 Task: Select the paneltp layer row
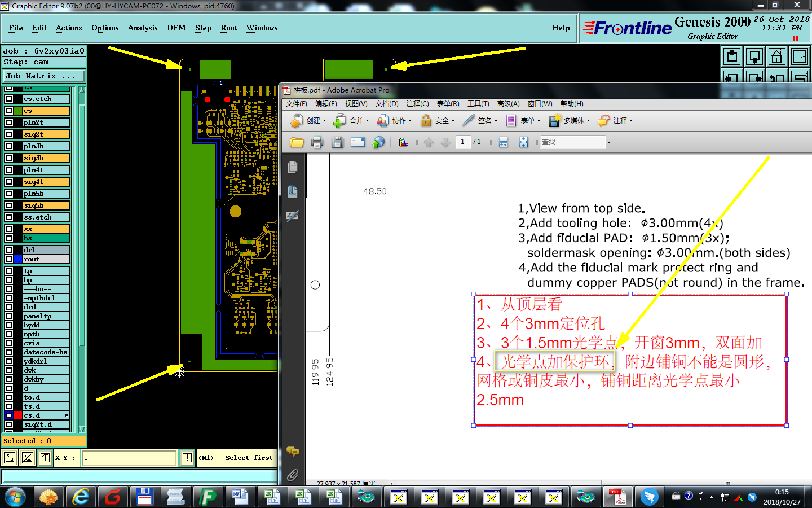[46, 316]
